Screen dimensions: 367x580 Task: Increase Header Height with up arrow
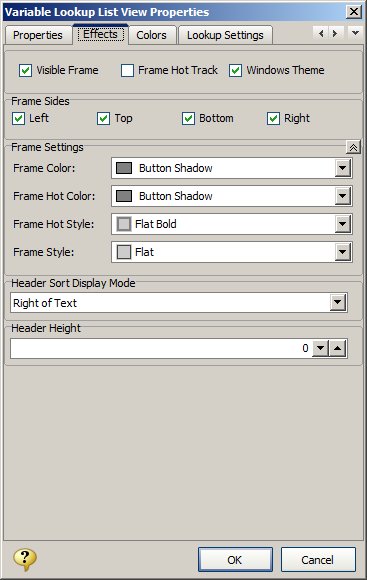pyautogui.click(x=338, y=348)
